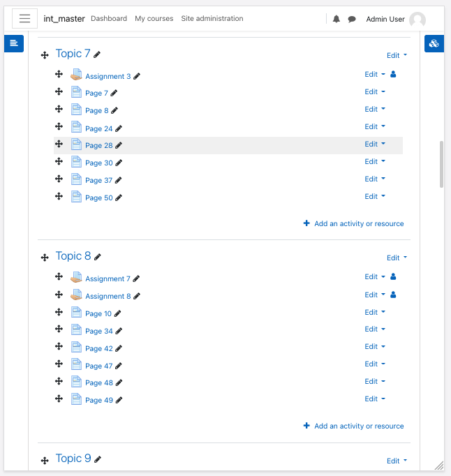Image resolution: width=451 pixels, height=476 pixels.
Task: Open Site administration menu item
Action: pos(212,19)
